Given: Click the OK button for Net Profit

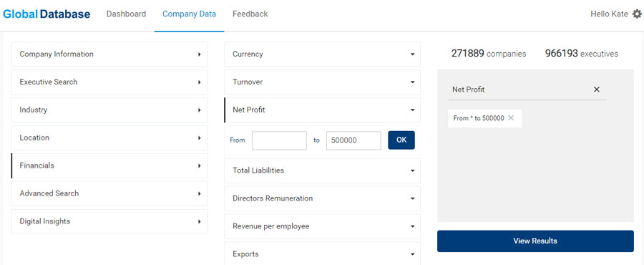Looking at the screenshot, I should (401, 140).
